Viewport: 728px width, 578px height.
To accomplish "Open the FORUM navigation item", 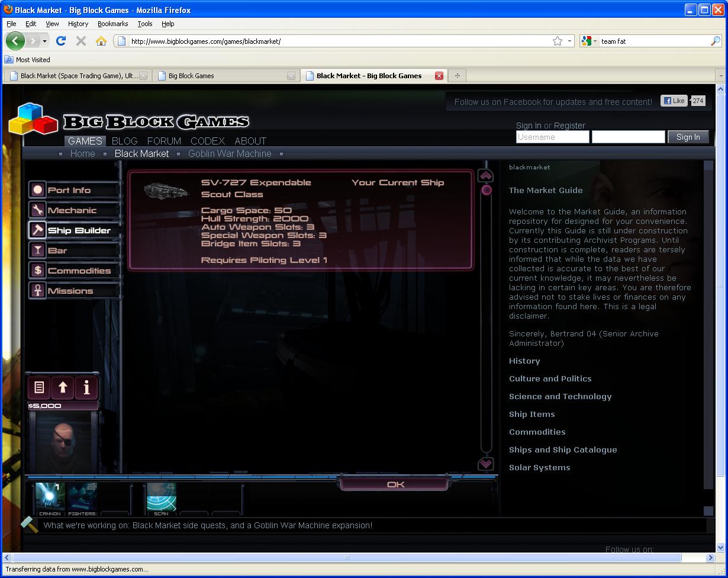I will [x=164, y=141].
